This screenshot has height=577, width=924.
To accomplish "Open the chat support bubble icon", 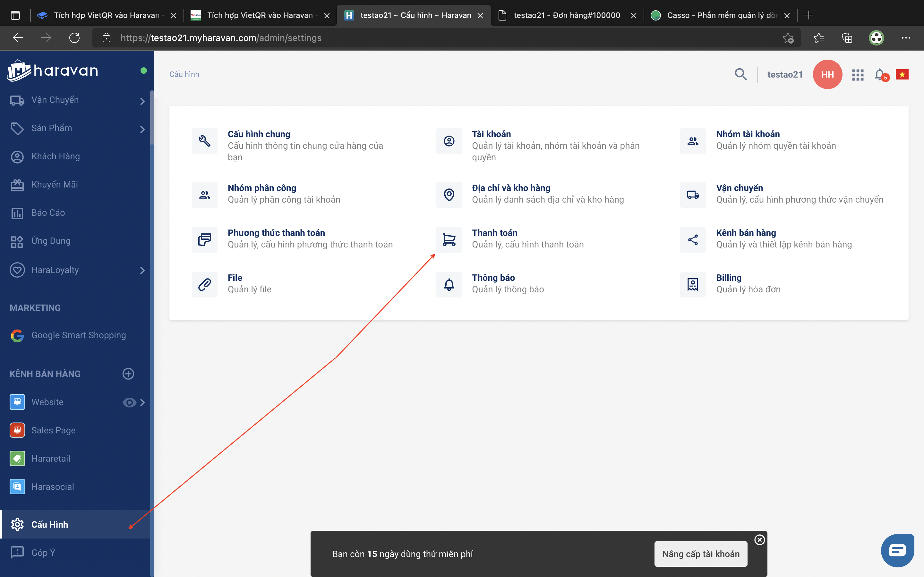I will click(x=897, y=550).
